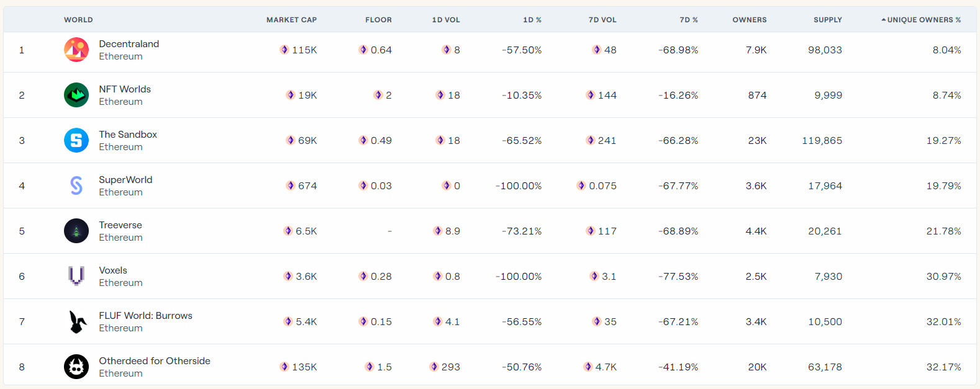Click the World column header
The width and height of the screenshot is (980, 389).
78,20
